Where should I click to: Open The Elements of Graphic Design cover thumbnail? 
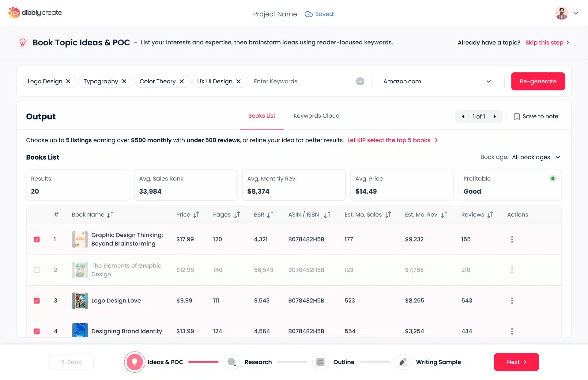click(80, 270)
